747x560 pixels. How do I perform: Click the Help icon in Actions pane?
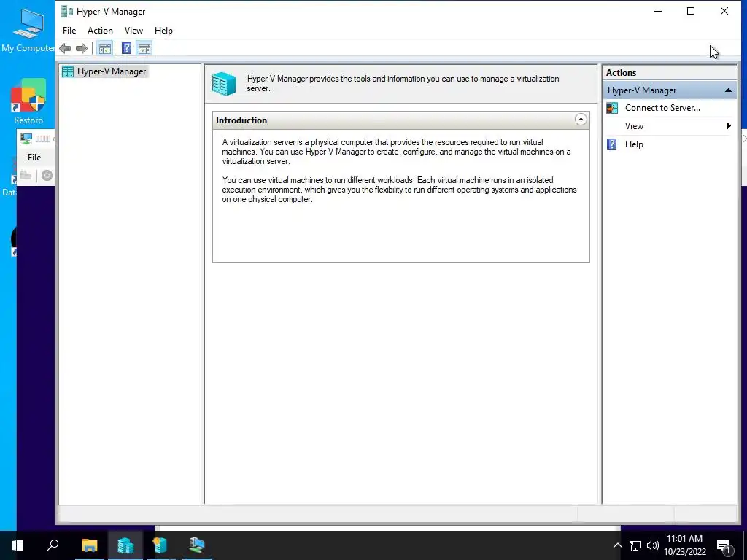point(612,144)
